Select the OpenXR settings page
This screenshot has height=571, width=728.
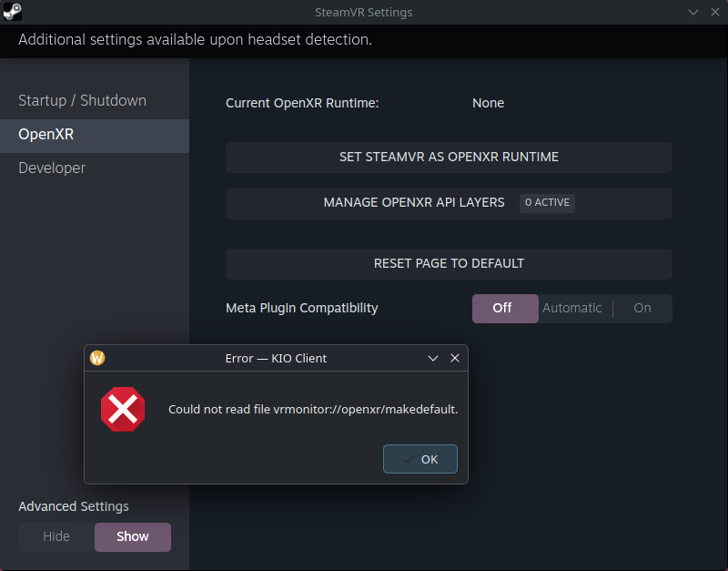pyautogui.click(x=95, y=136)
